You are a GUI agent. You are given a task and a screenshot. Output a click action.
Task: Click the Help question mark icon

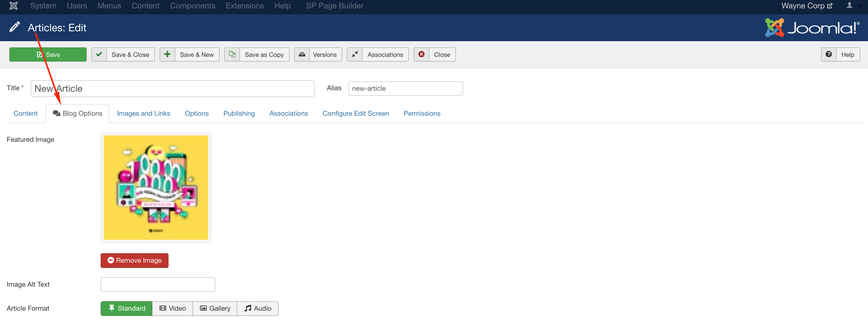(829, 54)
